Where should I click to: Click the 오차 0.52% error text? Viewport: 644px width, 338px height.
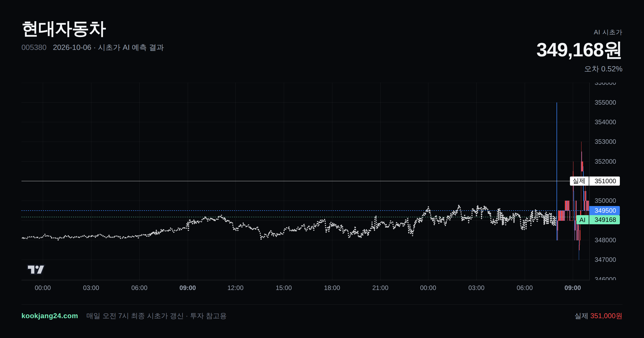603,69
